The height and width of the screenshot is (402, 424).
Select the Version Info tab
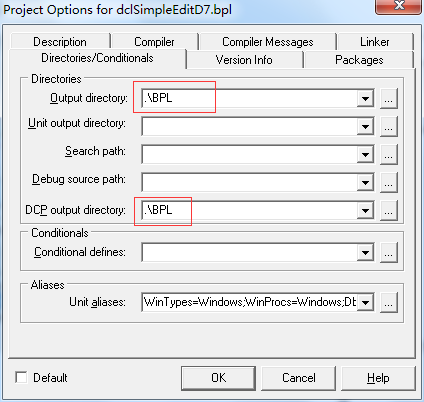click(244, 60)
